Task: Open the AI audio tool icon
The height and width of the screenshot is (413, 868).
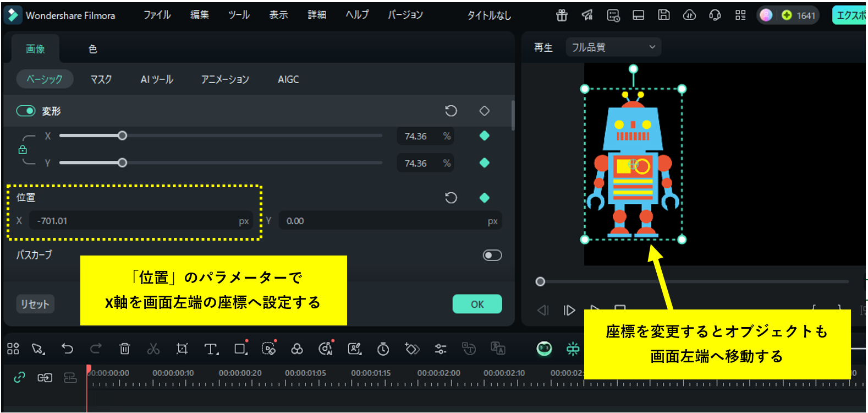Action: tap(326, 349)
